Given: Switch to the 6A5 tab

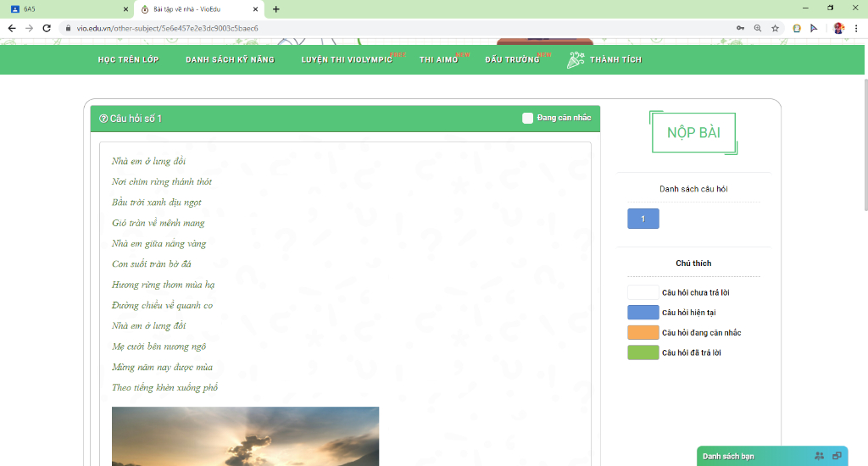Looking at the screenshot, I should click(x=67, y=8).
